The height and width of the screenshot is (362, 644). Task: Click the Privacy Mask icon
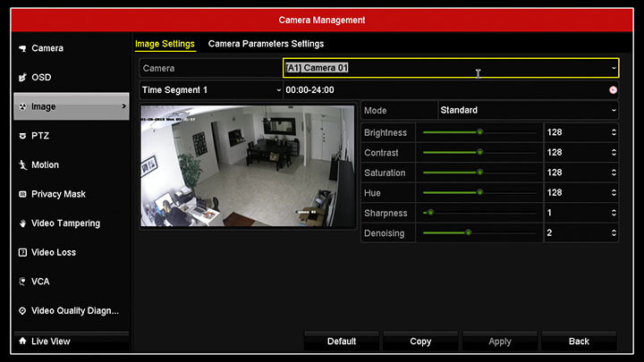(x=22, y=194)
